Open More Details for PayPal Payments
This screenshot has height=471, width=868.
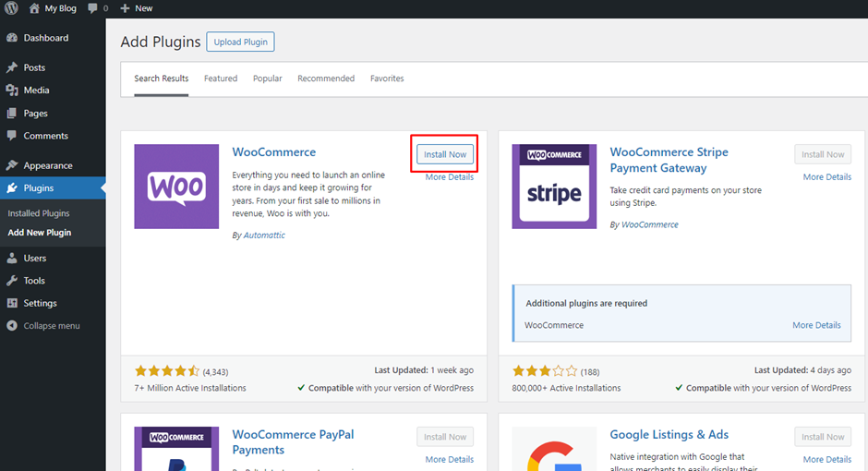(x=450, y=459)
